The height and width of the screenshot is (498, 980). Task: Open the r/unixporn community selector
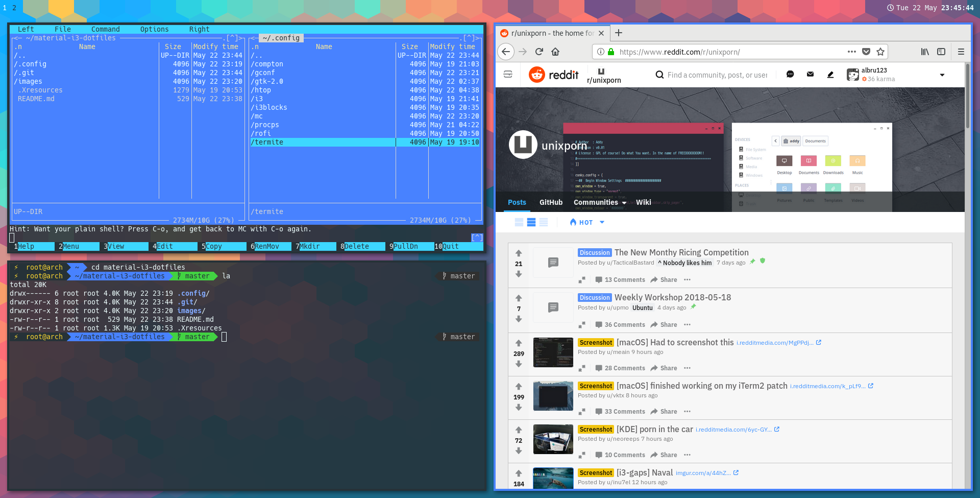pyautogui.click(x=604, y=75)
